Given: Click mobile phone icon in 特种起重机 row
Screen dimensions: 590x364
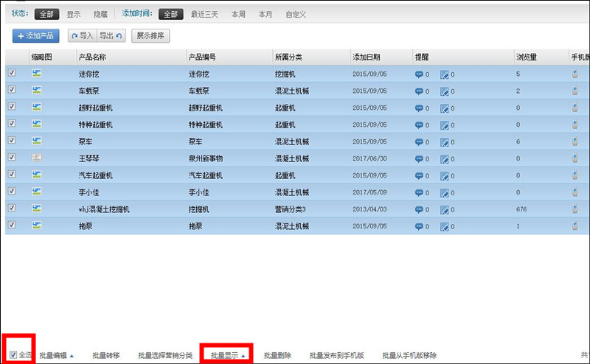Looking at the screenshot, I should tap(575, 125).
